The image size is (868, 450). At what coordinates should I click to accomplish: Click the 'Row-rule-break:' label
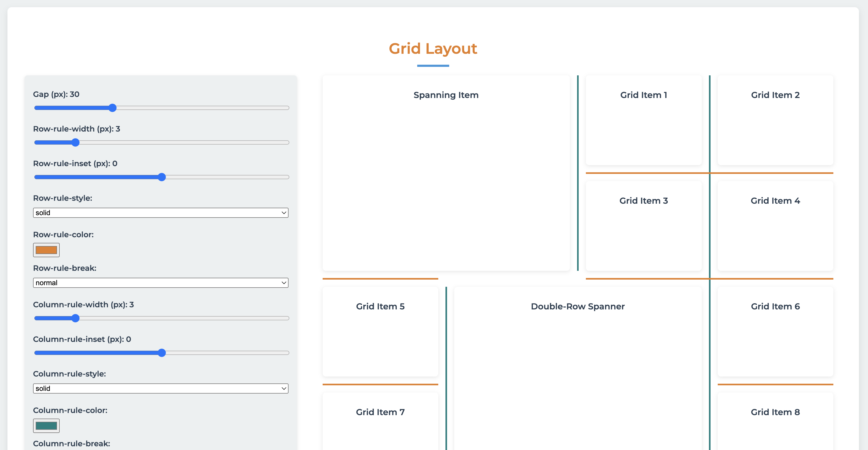pyautogui.click(x=65, y=268)
